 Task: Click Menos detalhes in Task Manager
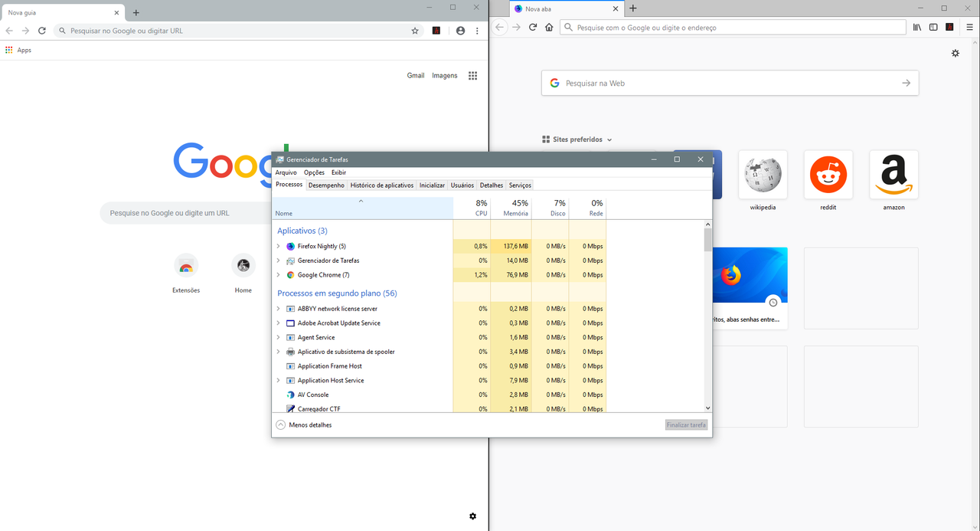click(304, 424)
